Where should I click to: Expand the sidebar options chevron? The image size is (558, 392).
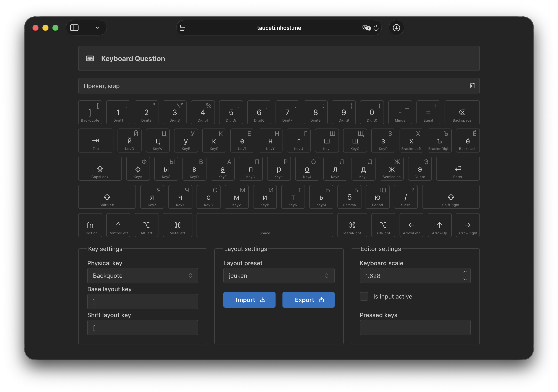(x=97, y=28)
